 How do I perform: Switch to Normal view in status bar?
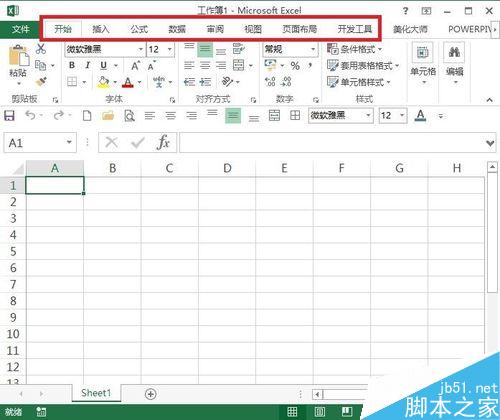coord(292,412)
